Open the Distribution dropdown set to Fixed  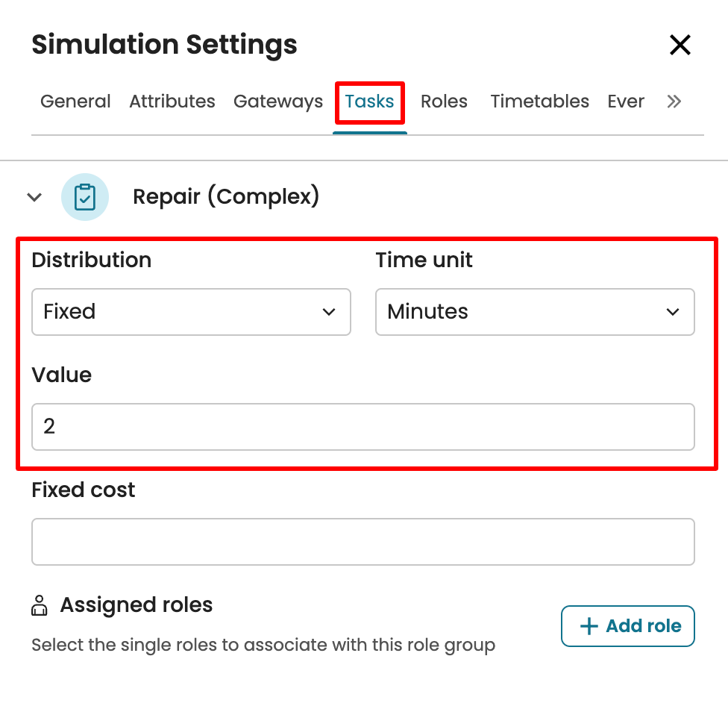[191, 312]
